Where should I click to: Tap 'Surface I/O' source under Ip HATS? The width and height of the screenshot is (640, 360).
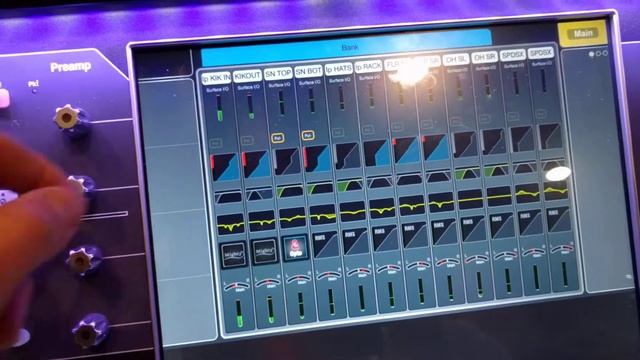(339, 80)
